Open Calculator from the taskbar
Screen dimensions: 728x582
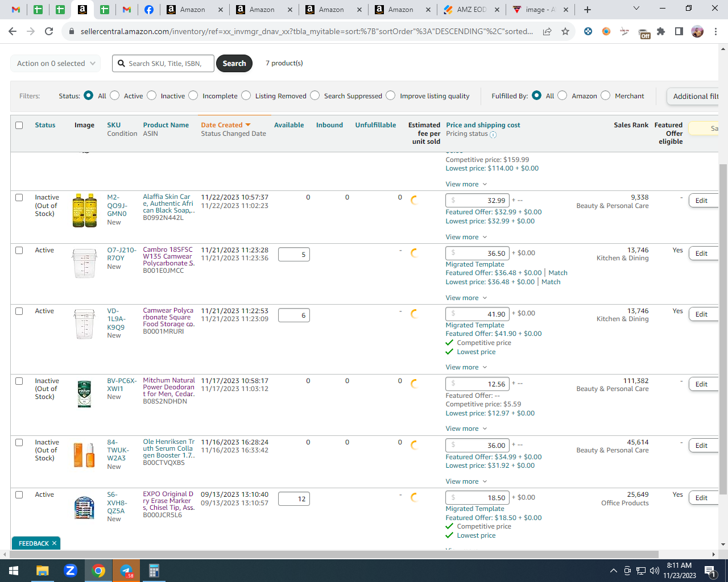154,571
